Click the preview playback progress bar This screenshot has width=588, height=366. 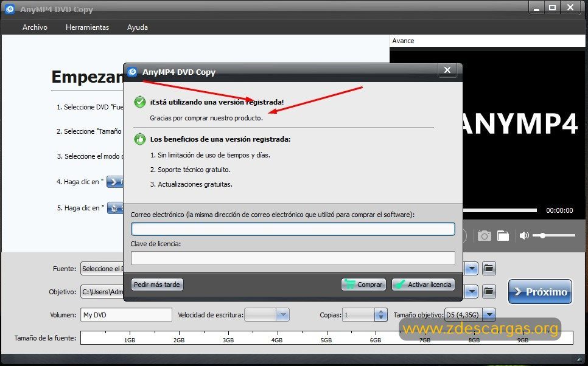click(500, 210)
